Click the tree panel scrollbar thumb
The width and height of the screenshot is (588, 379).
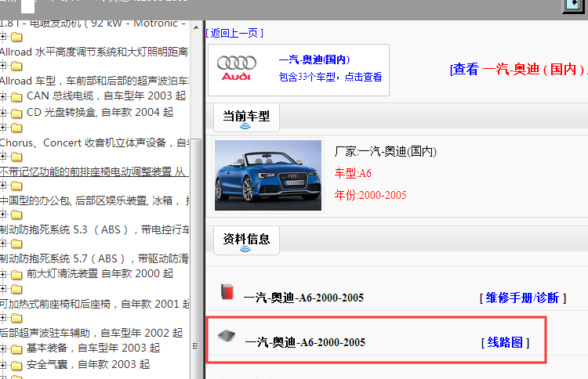(x=196, y=258)
